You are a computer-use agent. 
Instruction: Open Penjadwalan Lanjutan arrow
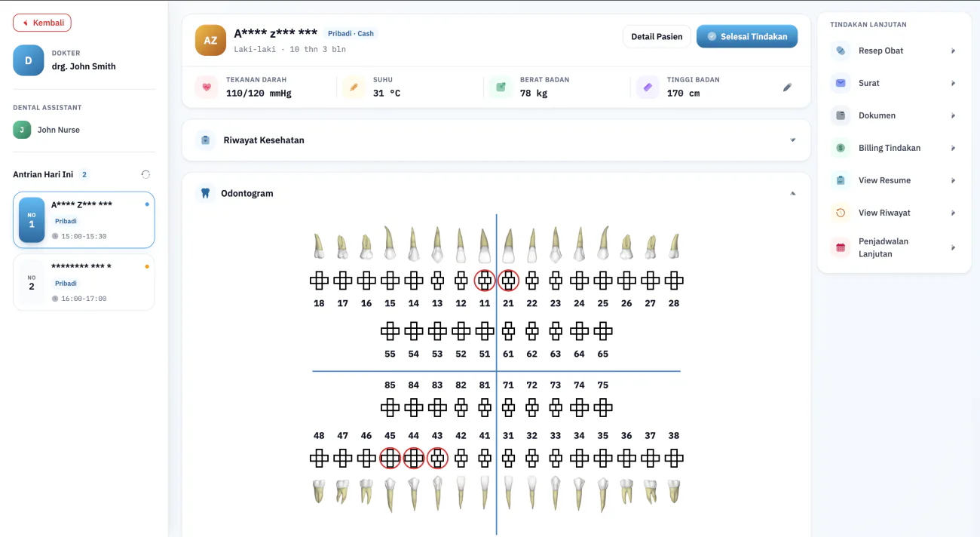(x=953, y=247)
